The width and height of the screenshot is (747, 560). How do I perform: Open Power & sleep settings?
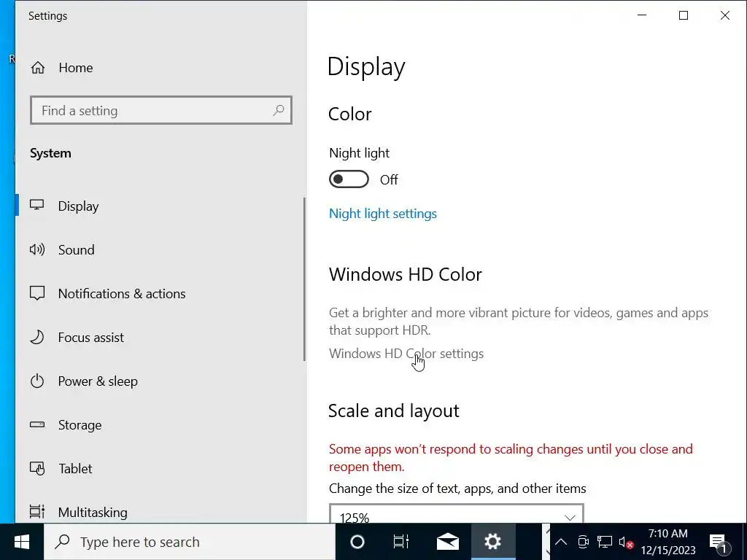tap(160, 381)
